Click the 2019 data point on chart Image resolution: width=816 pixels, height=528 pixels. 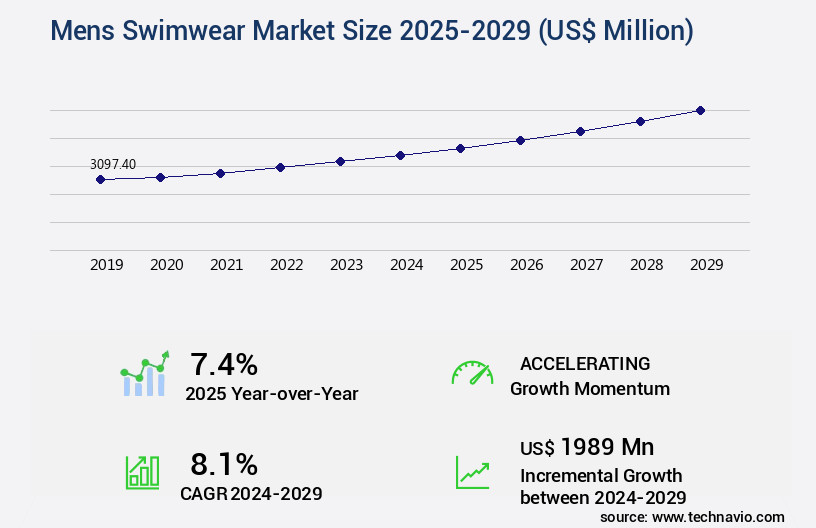100,180
